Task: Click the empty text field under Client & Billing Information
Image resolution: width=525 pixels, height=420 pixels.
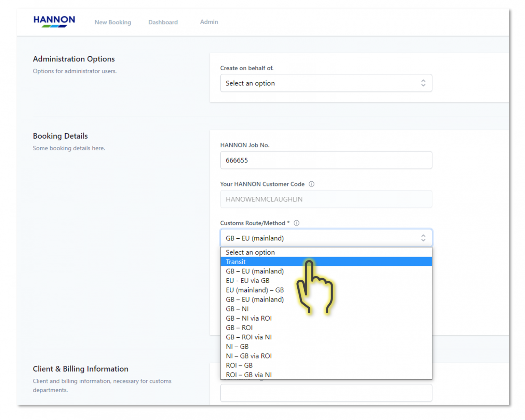Action: [326, 393]
